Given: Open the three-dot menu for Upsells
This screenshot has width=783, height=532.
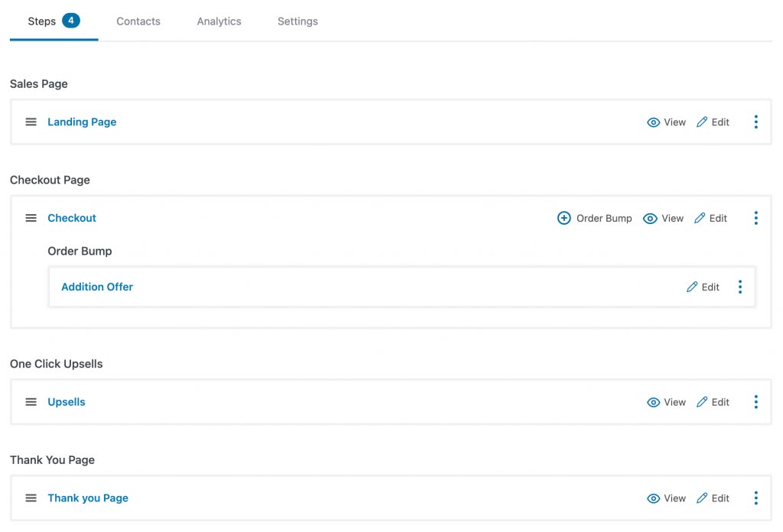Looking at the screenshot, I should [756, 402].
